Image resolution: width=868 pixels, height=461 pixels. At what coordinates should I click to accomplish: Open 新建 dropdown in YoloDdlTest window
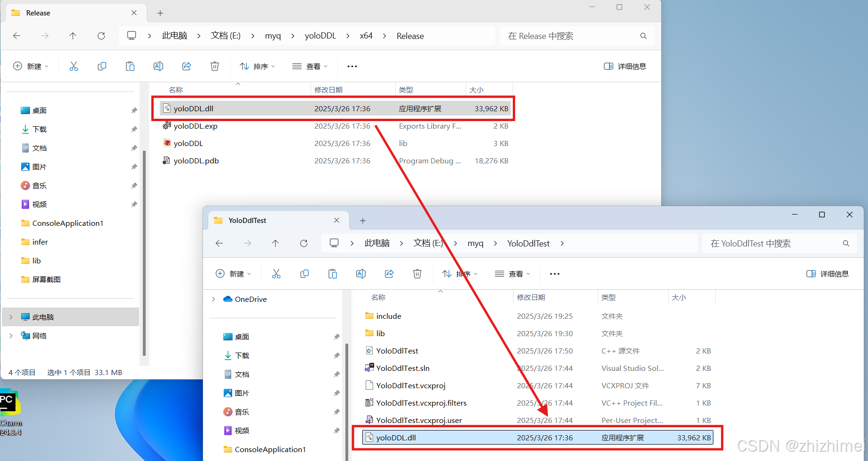[x=233, y=274]
